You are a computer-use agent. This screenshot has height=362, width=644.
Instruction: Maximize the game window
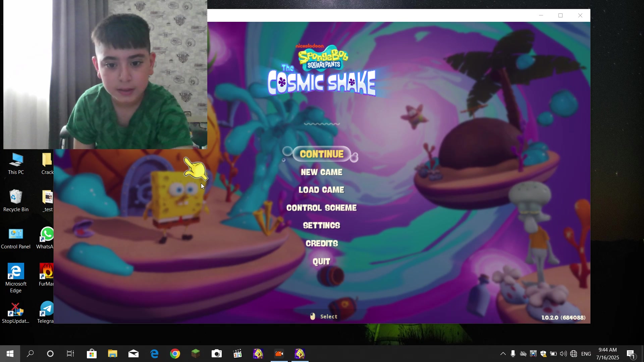(x=560, y=15)
